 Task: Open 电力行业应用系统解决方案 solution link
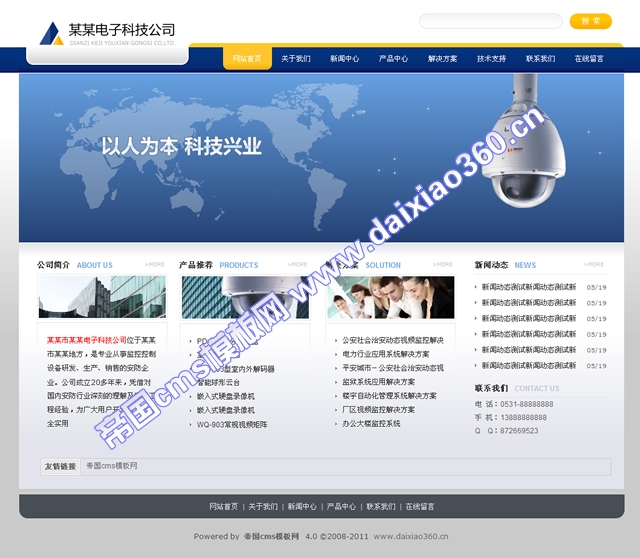[x=386, y=354]
